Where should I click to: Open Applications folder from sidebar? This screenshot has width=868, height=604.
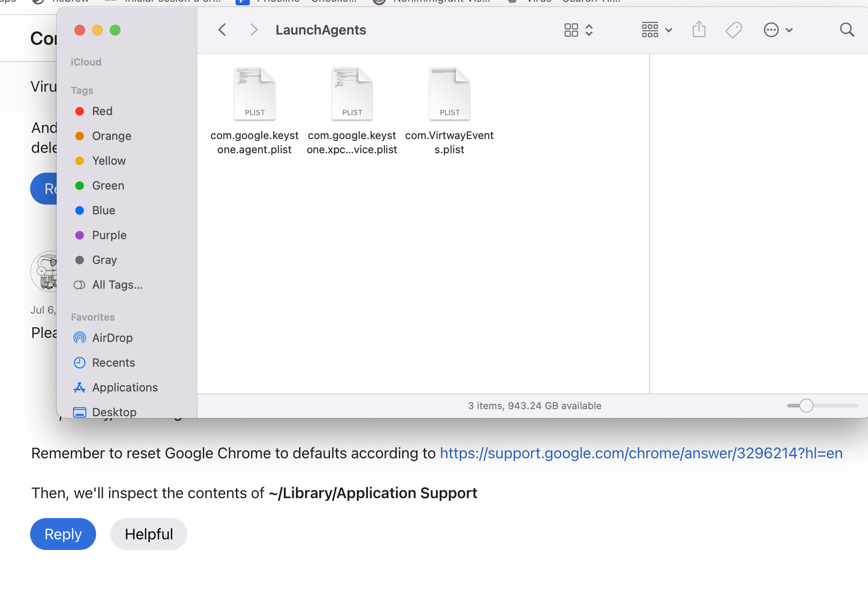124,387
